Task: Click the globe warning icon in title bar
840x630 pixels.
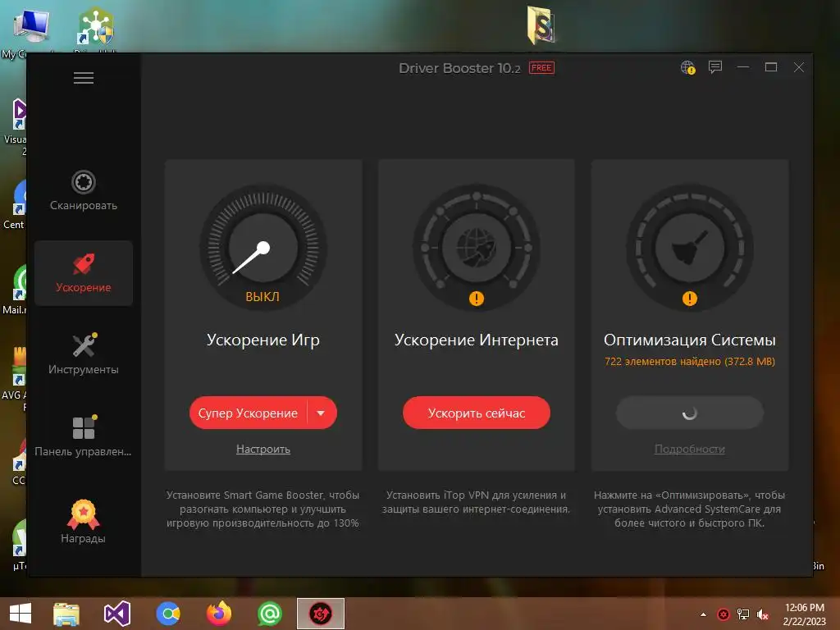Action: (688, 67)
